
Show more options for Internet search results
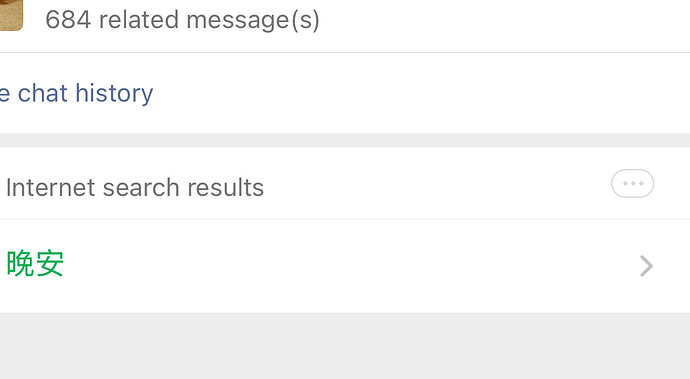point(632,183)
